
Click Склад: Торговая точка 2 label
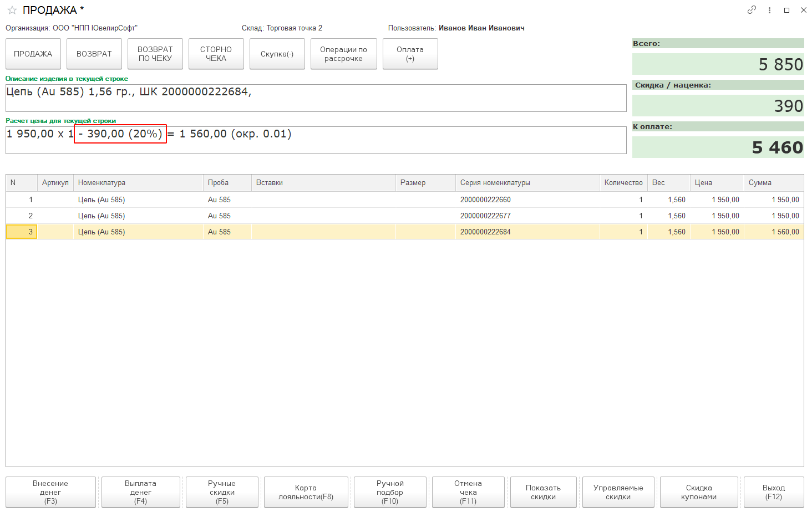pyautogui.click(x=282, y=28)
